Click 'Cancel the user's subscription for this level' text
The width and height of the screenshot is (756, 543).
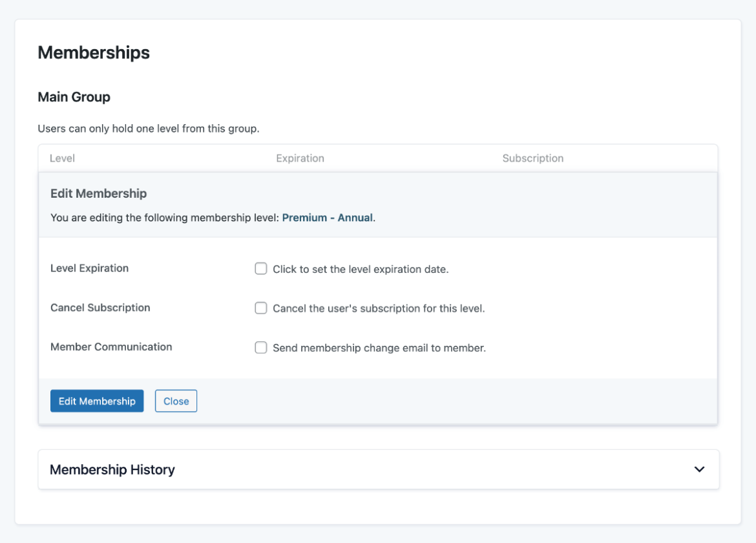(x=379, y=308)
